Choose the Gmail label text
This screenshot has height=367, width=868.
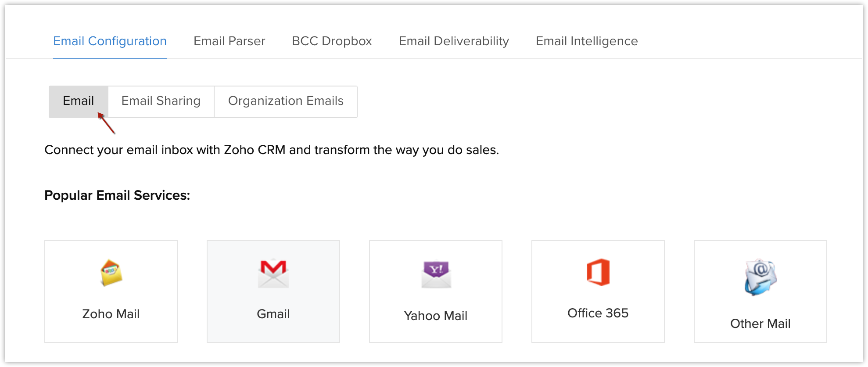pyautogui.click(x=273, y=314)
